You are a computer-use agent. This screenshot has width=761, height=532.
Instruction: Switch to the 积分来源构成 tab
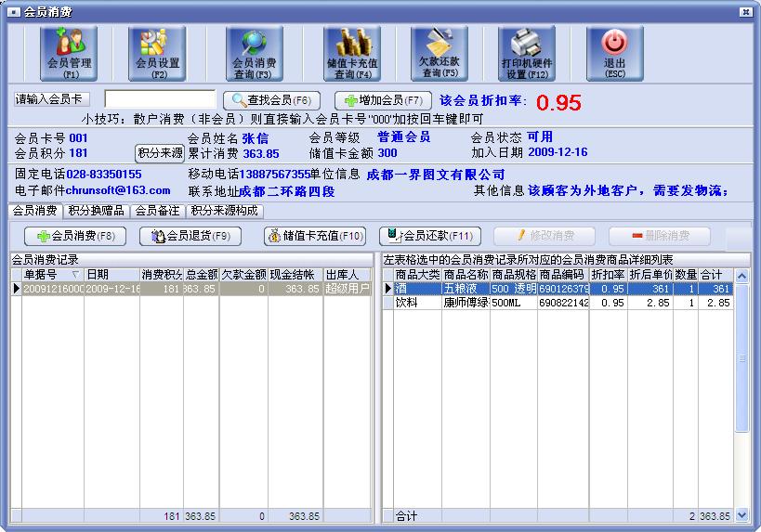224,211
